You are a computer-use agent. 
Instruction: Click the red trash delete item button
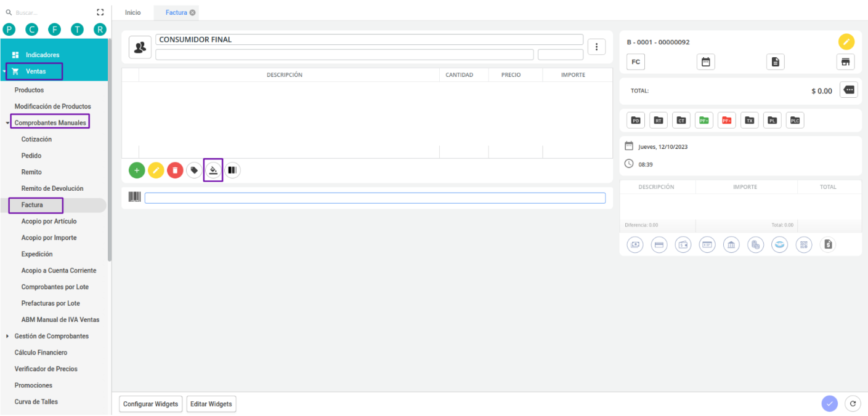[x=175, y=170]
